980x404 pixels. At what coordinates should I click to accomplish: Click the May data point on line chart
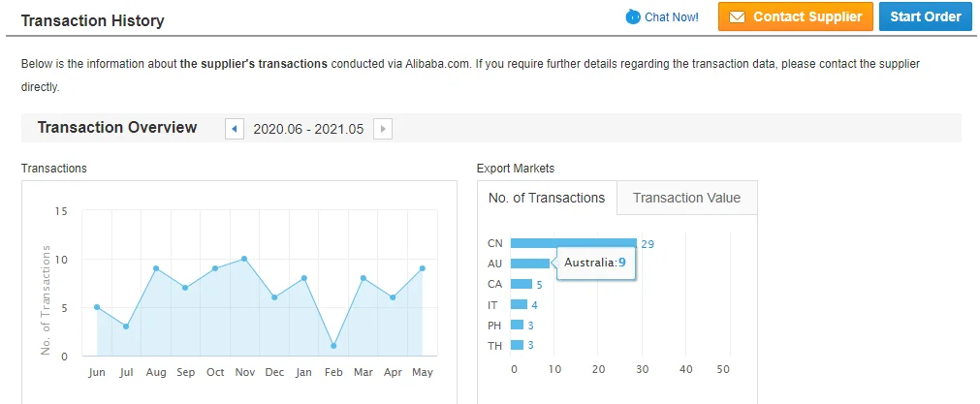click(x=423, y=268)
